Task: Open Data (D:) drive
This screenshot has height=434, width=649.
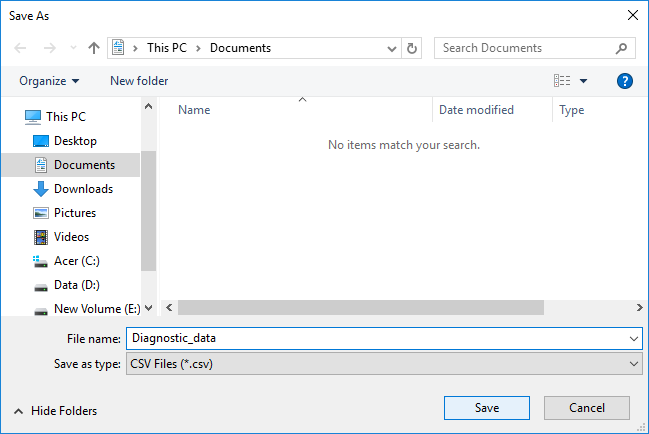Action: click(66, 285)
